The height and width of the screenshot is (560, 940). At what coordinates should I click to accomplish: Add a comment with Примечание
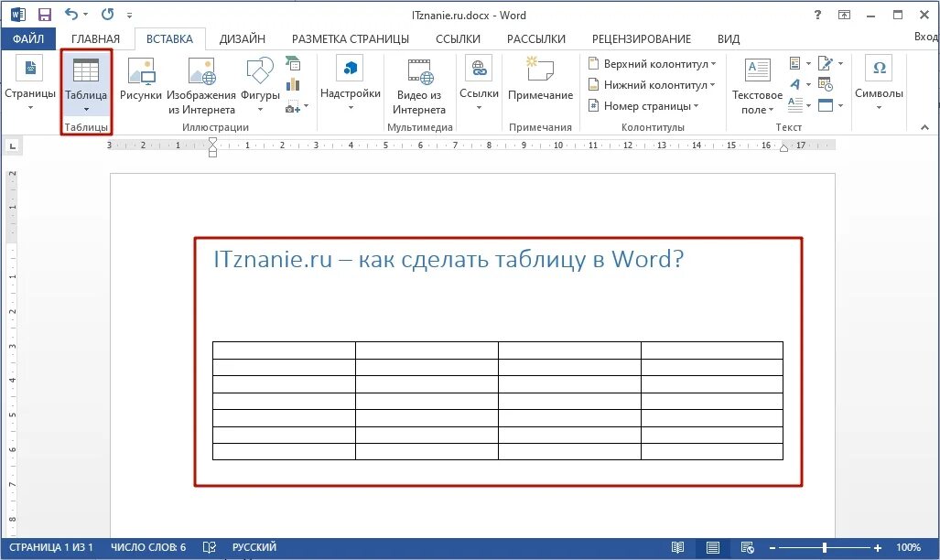click(x=540, y=79)
